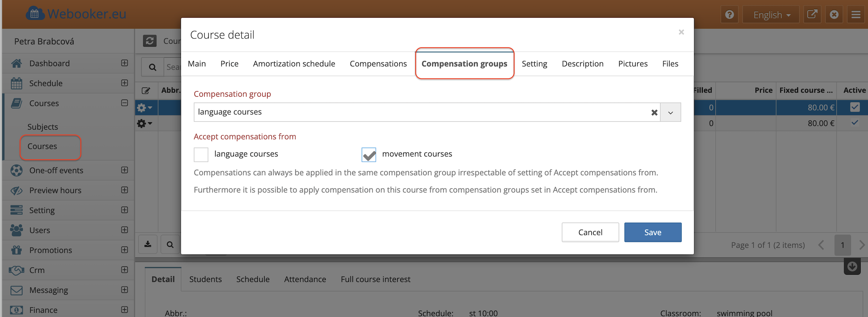
Task: Click the Users people icon
Action: coord(16,230)
